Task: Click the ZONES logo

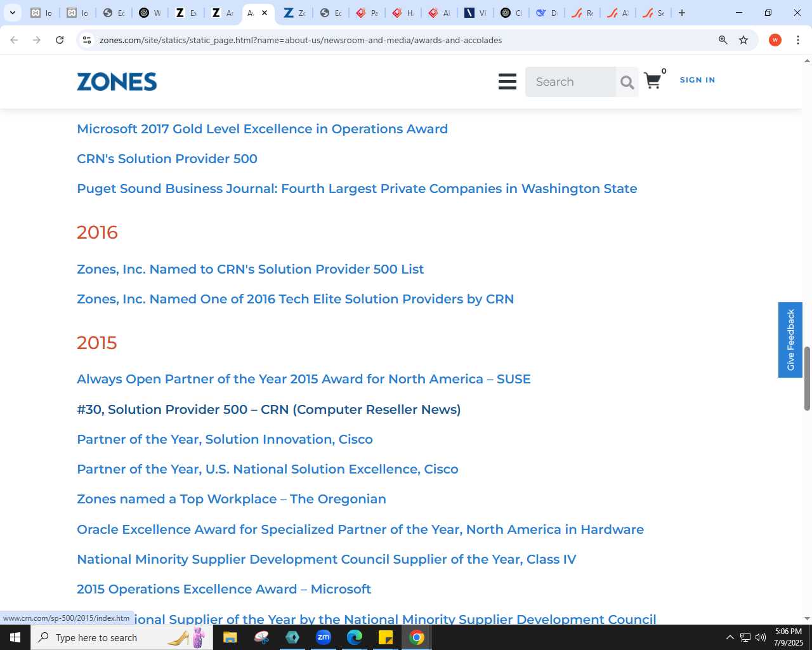Action: (x=117, y=82)
